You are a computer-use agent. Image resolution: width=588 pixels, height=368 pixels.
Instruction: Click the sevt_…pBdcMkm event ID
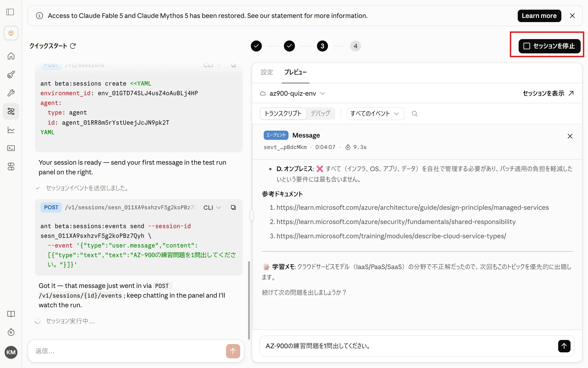click(285, 147)
